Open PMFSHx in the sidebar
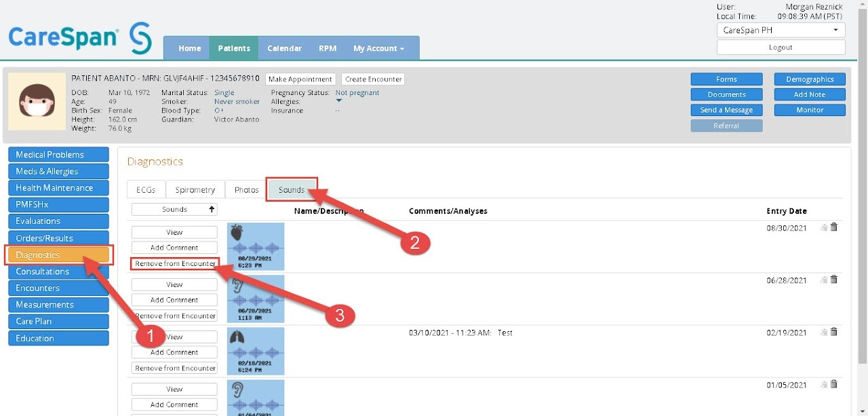Viewport: 868px width, 416px height. tap(58, 204)
